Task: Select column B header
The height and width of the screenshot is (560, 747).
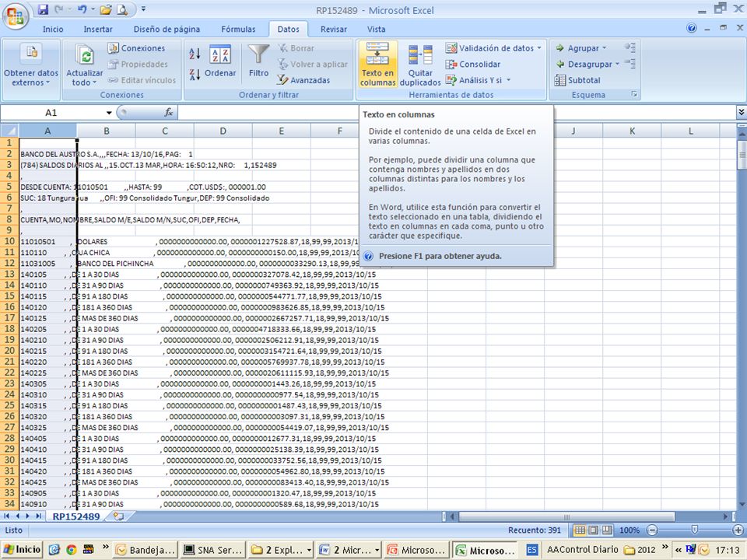Action: coord(107,131)
